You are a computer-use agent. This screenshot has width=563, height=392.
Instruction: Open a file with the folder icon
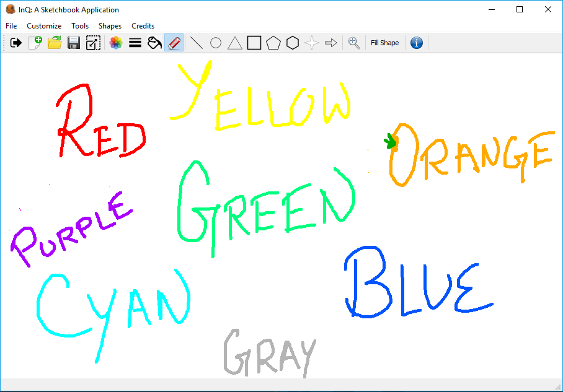55,43
